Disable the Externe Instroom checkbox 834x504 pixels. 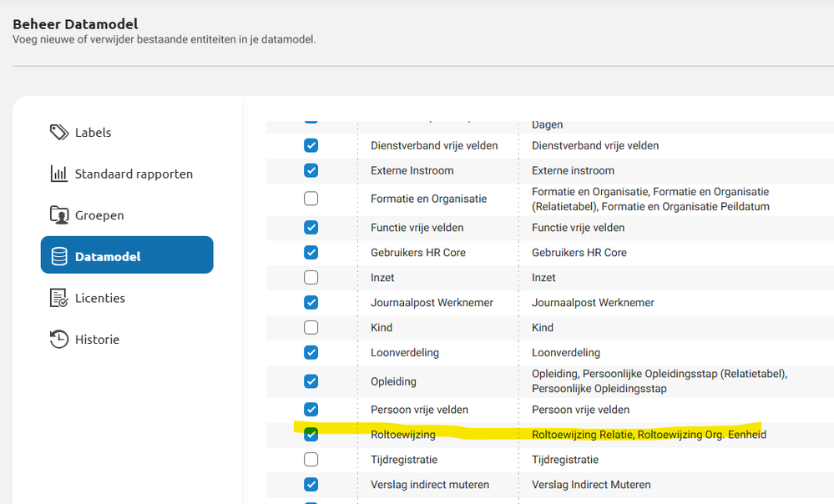(311, 170)
